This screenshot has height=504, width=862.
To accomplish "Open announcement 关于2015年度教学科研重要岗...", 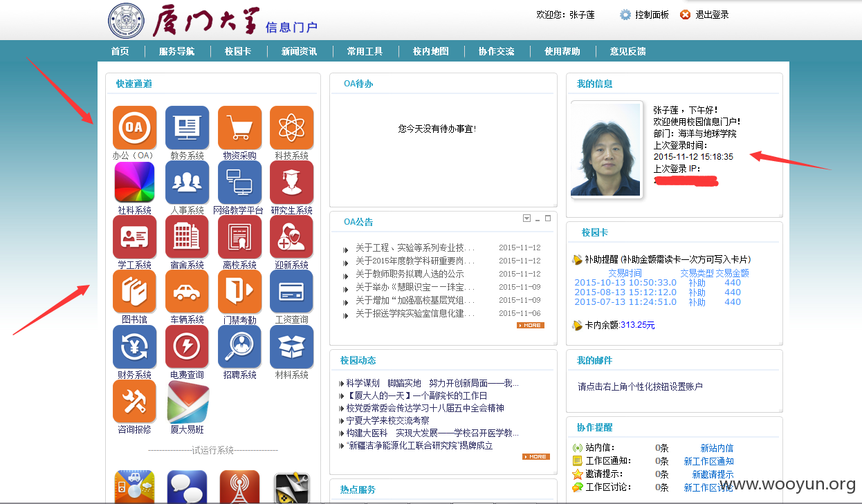I will pyautogui.click(x=415, y=261).
